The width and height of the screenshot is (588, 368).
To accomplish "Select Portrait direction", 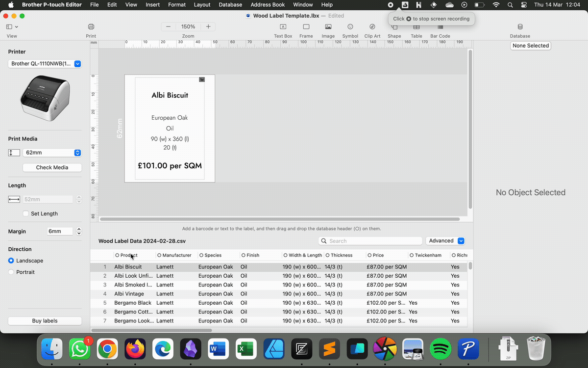I will pyautogui.click(x=11, y=272).
